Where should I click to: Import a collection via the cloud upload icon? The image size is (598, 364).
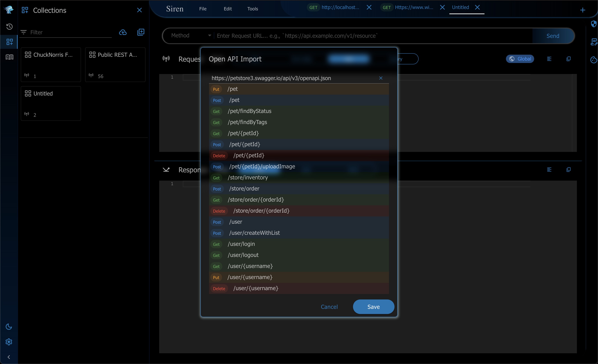[x=123, y=32]
